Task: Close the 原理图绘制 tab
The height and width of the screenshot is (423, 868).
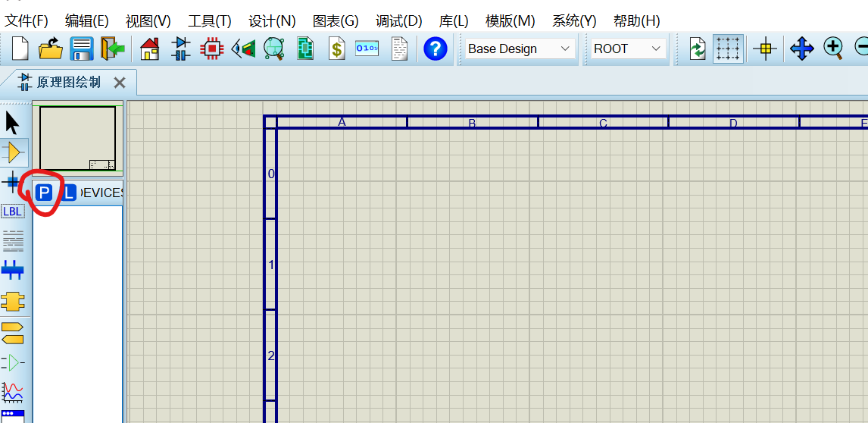Action: pyautogui.click(x=120, y=83)
